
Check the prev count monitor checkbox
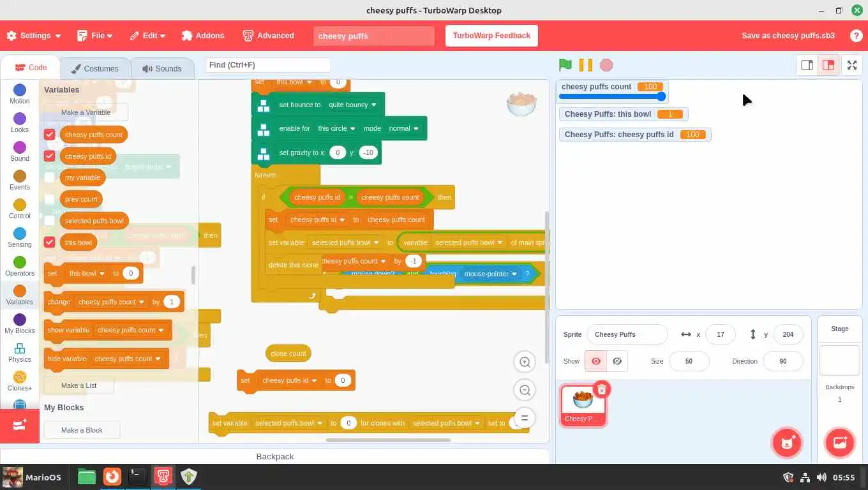49,199
